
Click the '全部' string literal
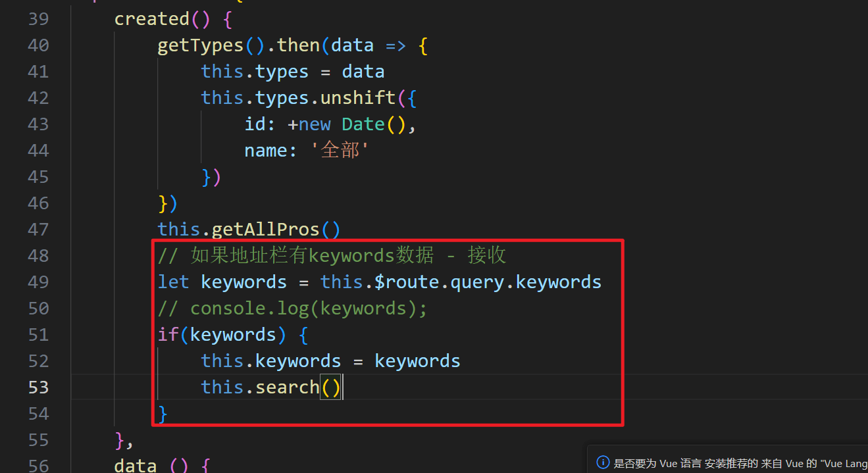(341, 151)
